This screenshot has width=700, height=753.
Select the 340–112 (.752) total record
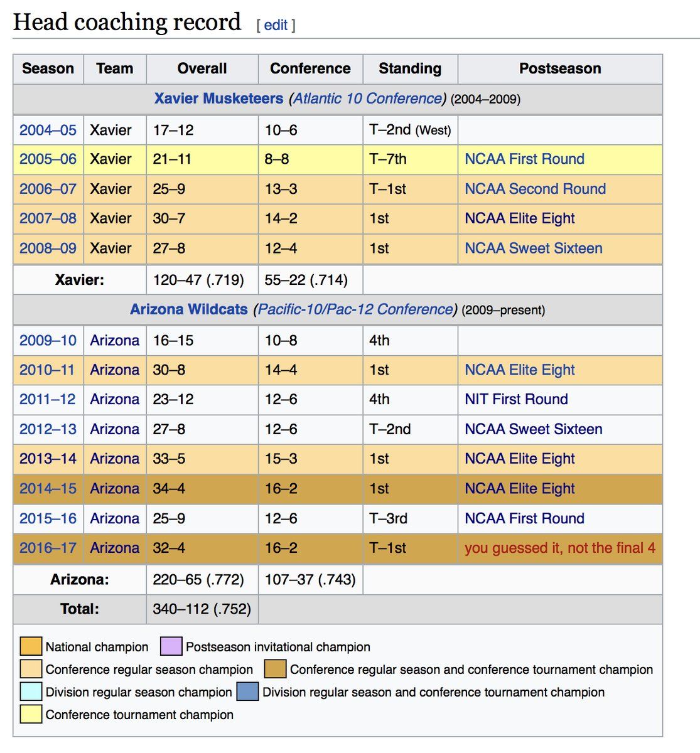click(202, 609)
